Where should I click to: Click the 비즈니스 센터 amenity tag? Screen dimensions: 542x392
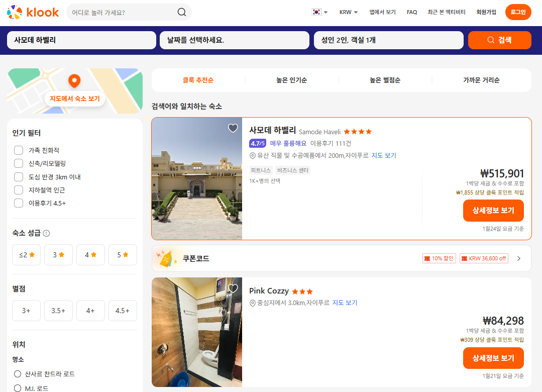tap(292, 170)
